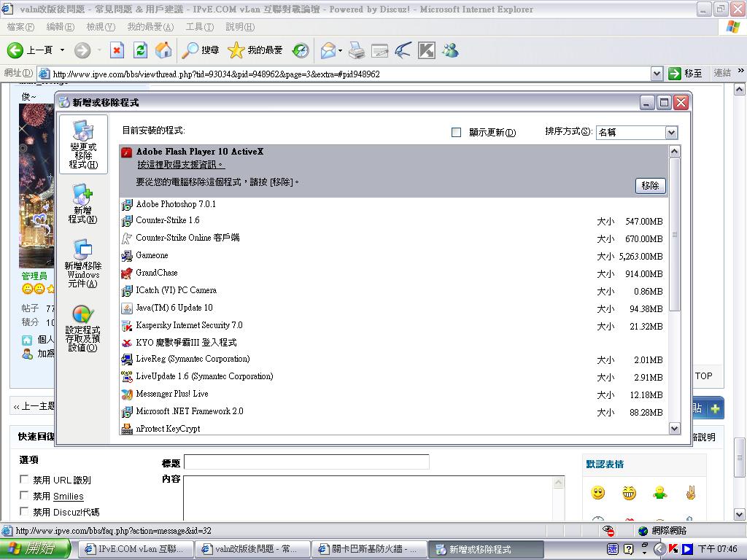The height and width of the screenshot is (560, 747).
Task: Click the TOP link on forum page
Action: (x=704, y=376)
